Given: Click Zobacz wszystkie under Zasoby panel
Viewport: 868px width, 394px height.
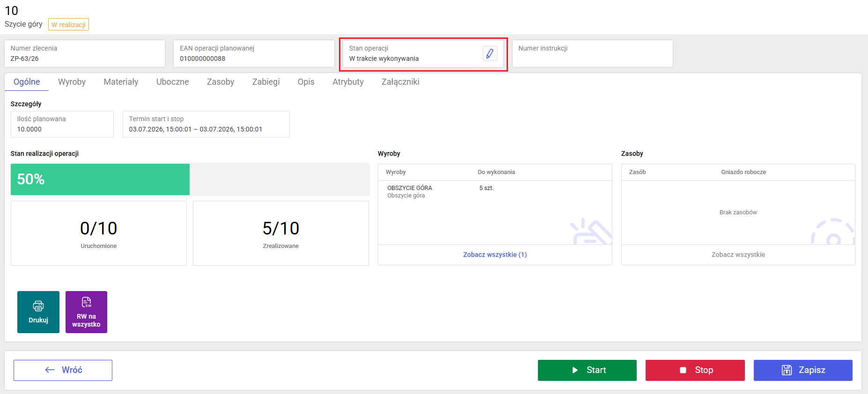Looking at the screenshot, I should 738,255.
